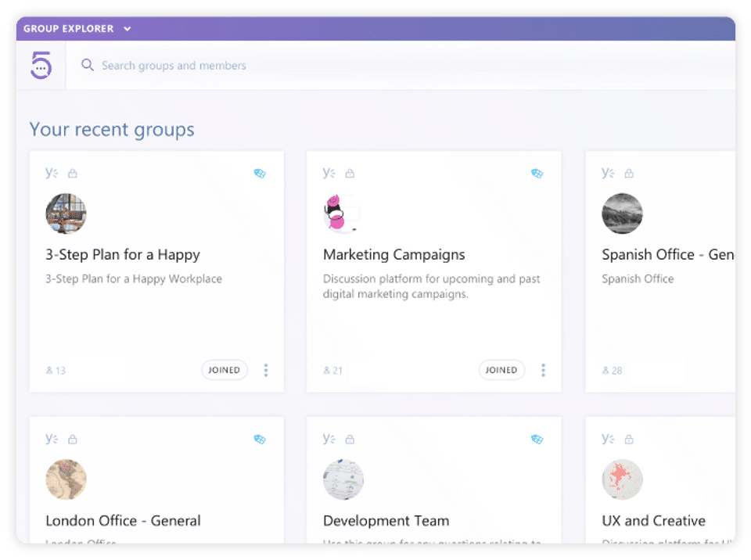Open more options on 3-Step Plan card
Screen dimensions: 751x560
click(x=266, y=370)
